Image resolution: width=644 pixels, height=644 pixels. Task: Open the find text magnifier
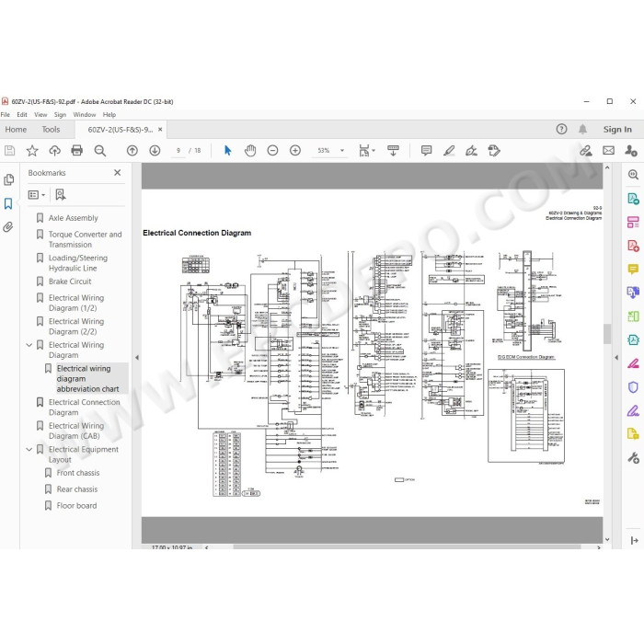[99, 151]
